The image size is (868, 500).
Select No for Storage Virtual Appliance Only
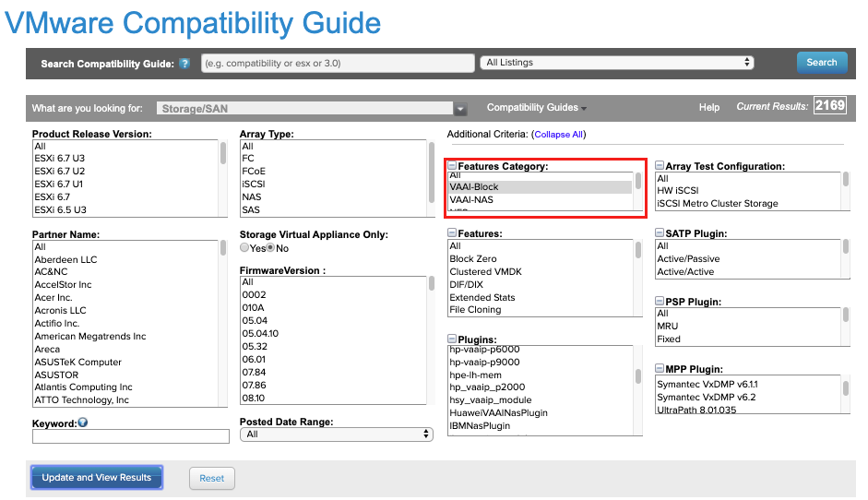[x=270, y=248]
